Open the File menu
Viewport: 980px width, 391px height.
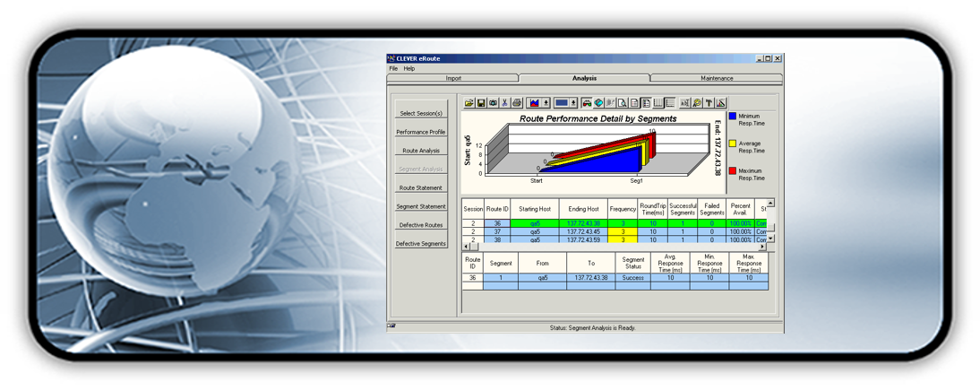[x=393, y=68]
